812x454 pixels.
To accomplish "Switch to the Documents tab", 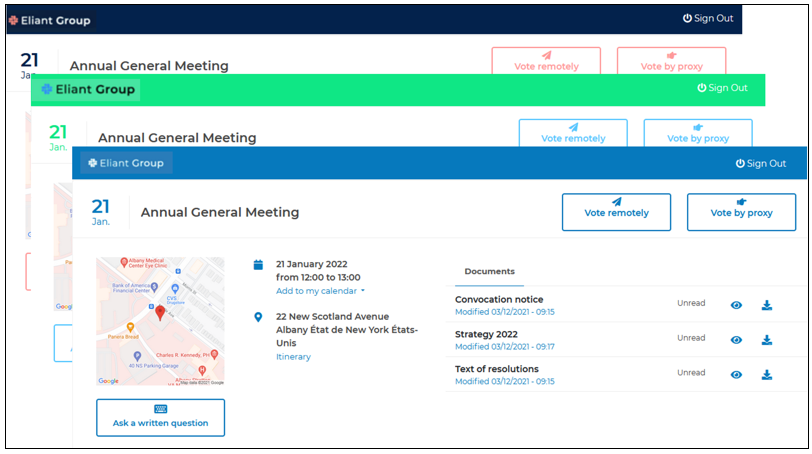I will coord(489,272).
